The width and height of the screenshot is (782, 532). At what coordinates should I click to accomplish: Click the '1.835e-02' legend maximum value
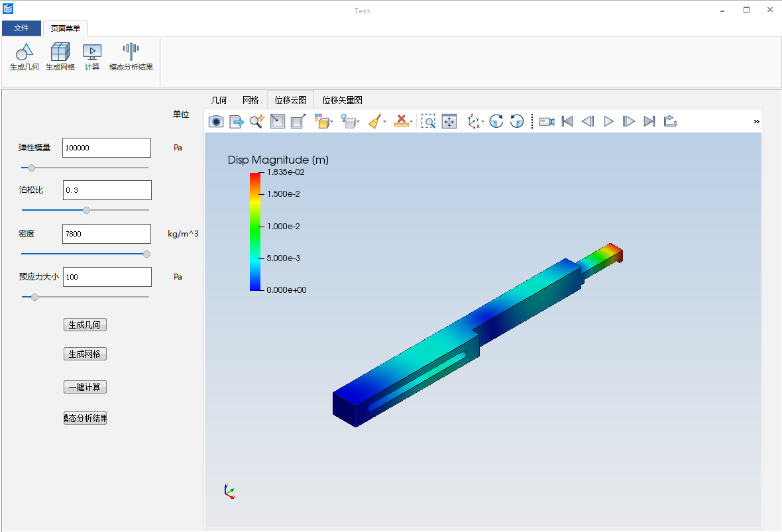coord(286,172)
